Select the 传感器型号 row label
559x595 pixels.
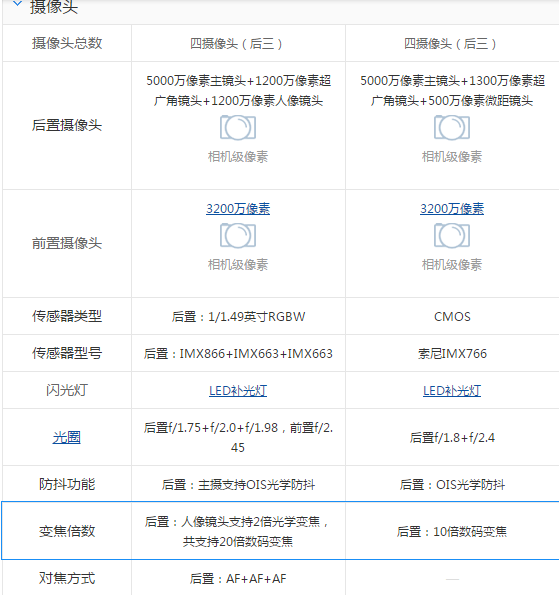(x=67, y=353)
